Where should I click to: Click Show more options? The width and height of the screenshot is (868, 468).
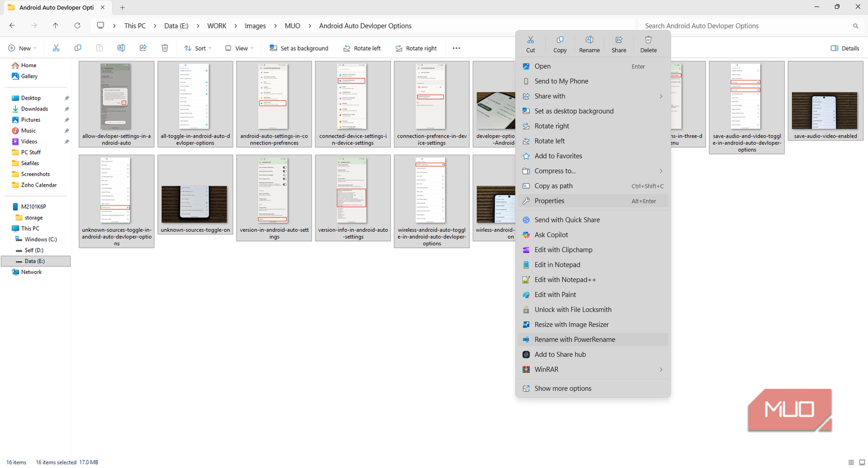[x=593, y=389]
